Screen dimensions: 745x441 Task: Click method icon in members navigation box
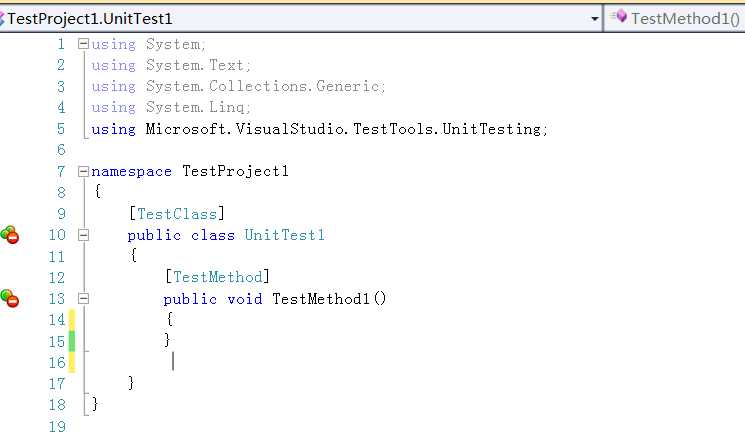coord(619,18)
